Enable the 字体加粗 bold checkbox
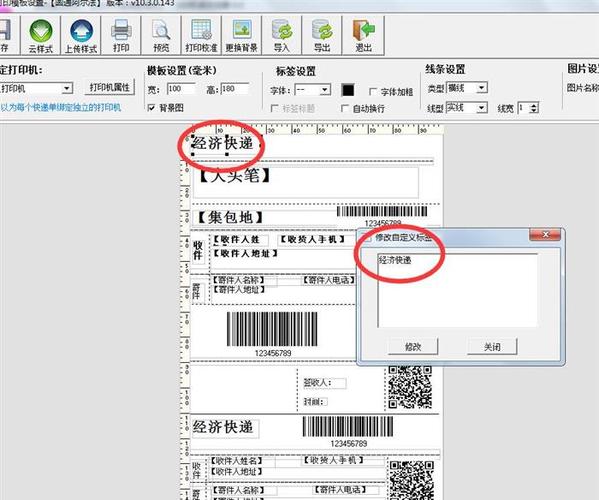 (373, 92)
